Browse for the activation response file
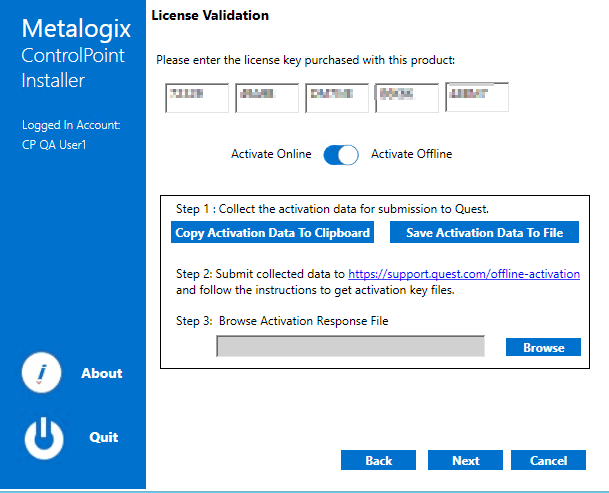 543,347
